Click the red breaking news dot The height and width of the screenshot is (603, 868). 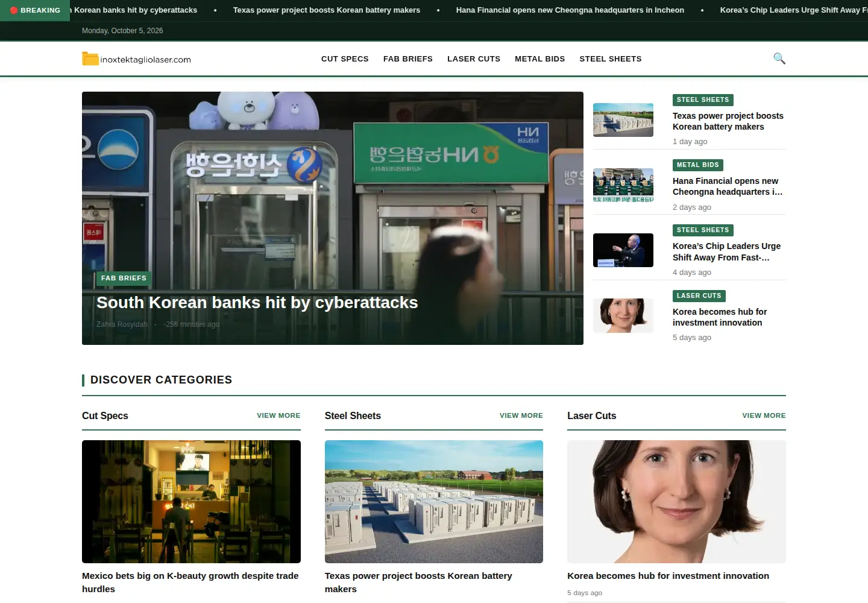click(x=14, y=10)
